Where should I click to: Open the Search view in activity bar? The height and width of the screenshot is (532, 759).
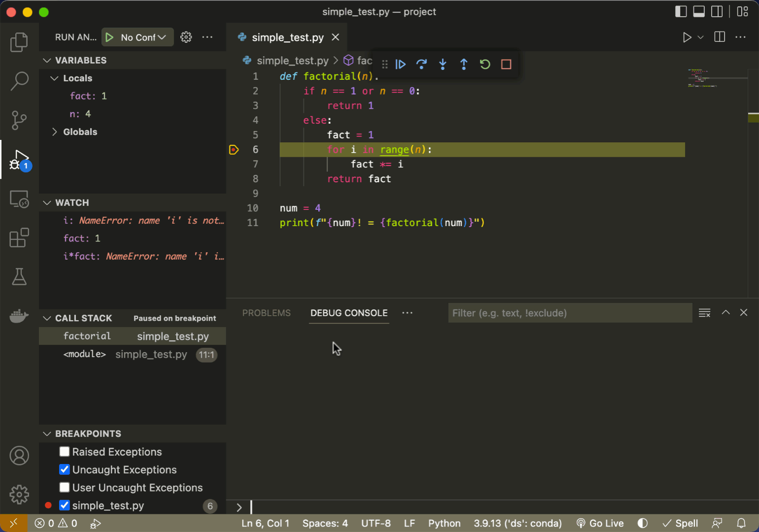19,81
